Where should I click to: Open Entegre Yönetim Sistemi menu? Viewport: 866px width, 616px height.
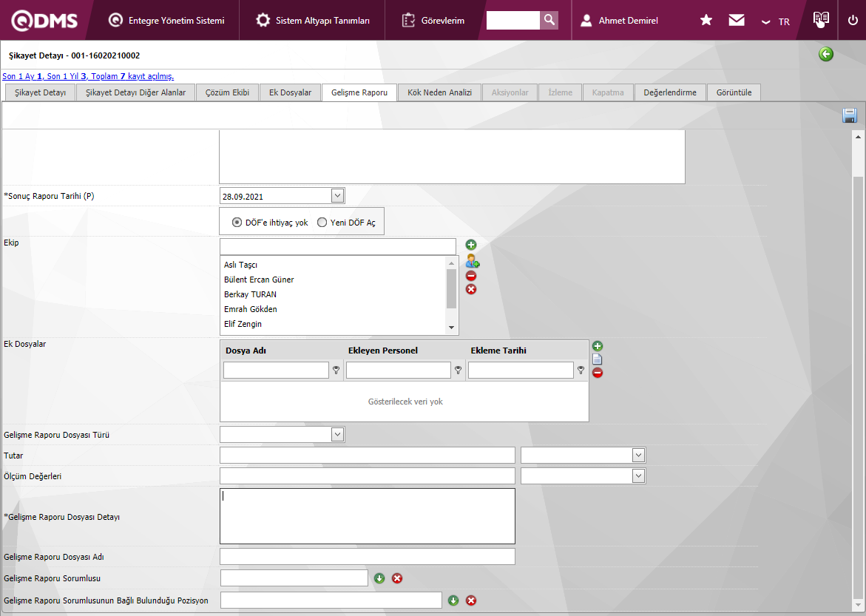(x=166, y=21)
